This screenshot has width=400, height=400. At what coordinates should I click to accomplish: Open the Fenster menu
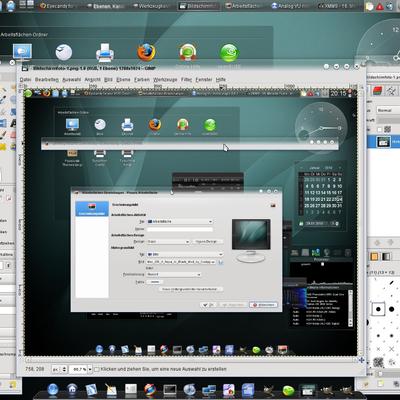pyautogui.click(x=204, y=80)
